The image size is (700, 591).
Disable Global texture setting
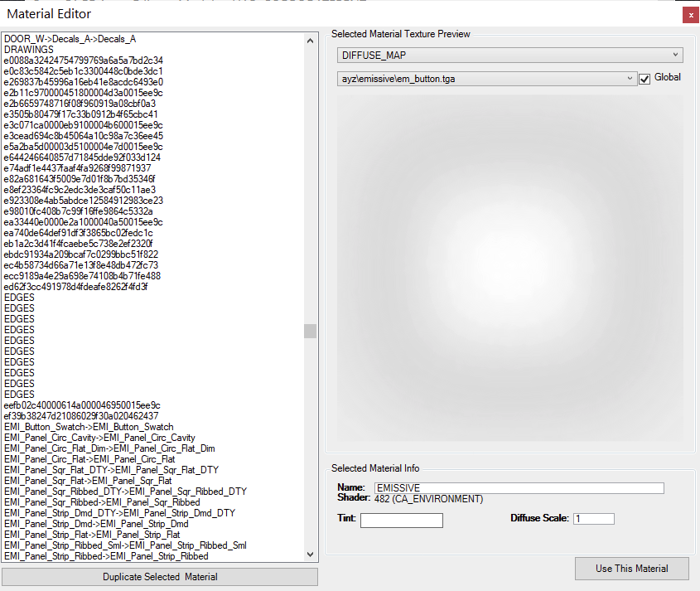644,78
